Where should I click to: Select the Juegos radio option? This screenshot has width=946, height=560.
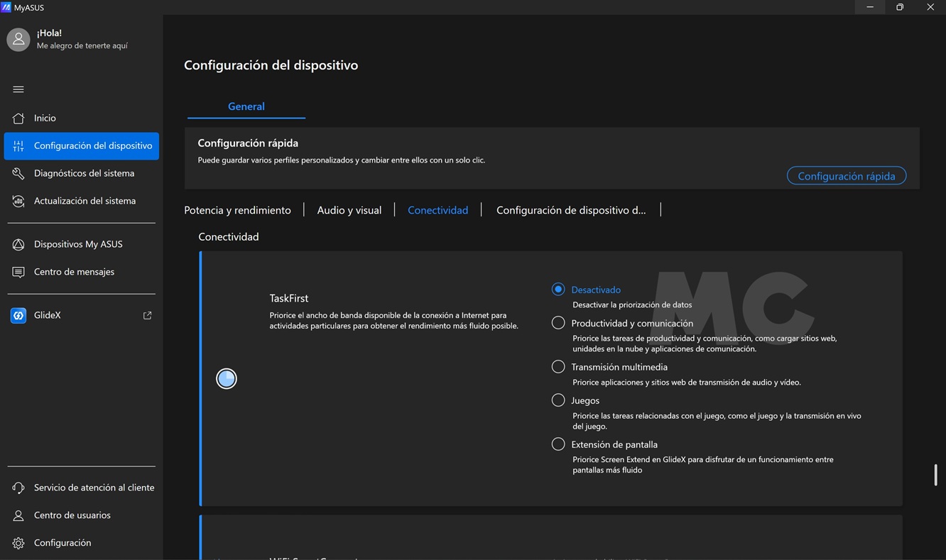tap(558, 400)
